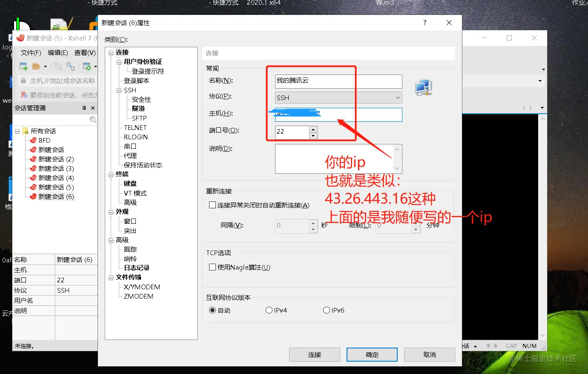Enable 连接异常关闭时自动重新连接 option
588x374 pixels.
tap(212, 204)
